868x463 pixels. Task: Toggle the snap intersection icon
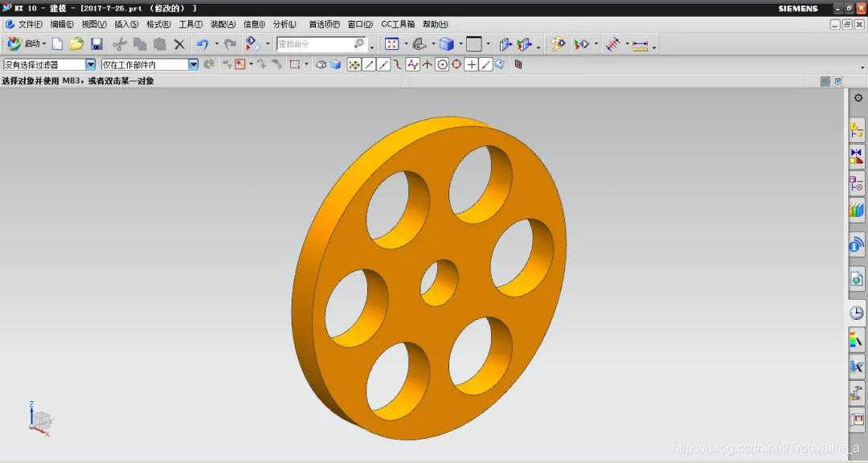tap(427, 65)
